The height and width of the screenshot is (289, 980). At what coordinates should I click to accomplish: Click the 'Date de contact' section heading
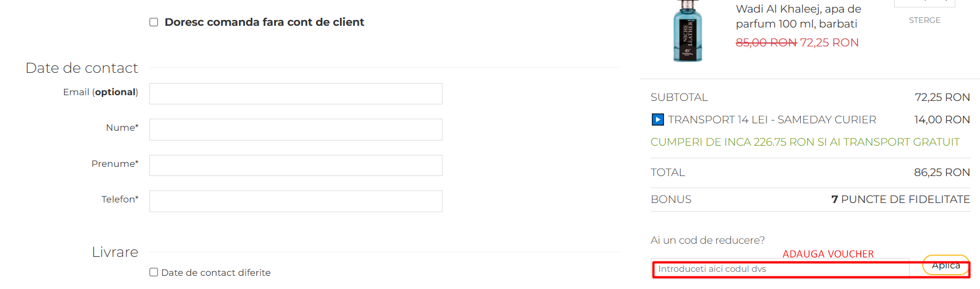point(82,68)
